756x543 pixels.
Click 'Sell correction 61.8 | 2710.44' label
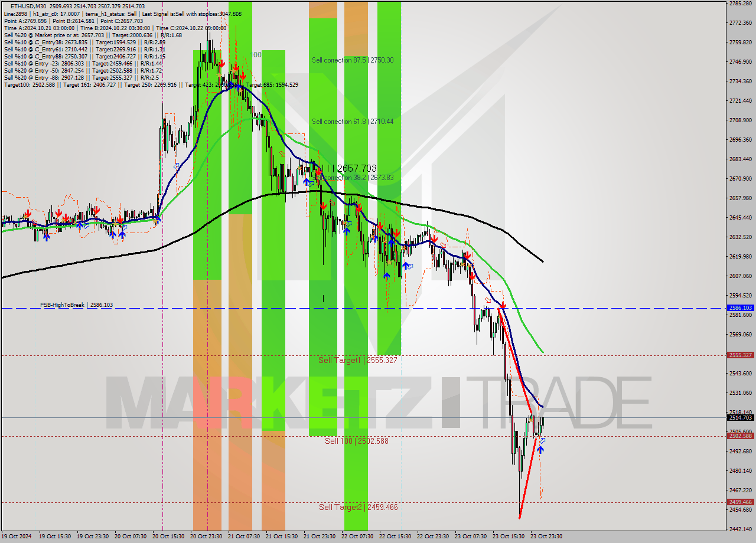[x=353, y=122]
